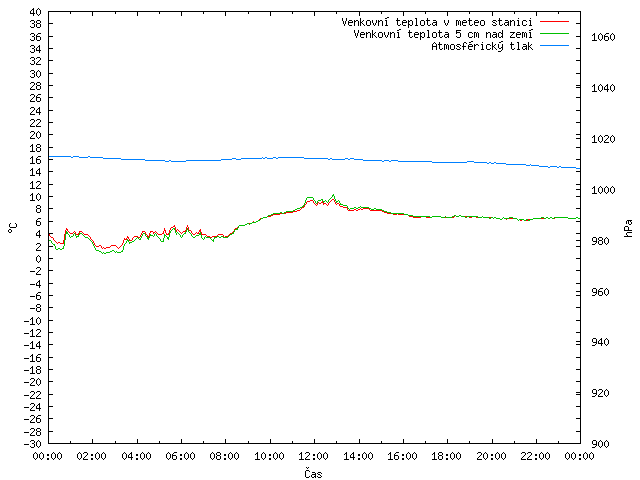The image size is (640, 480).
Task: Click legend label 'Atmosférický tlak'
Action: (482, 46)
